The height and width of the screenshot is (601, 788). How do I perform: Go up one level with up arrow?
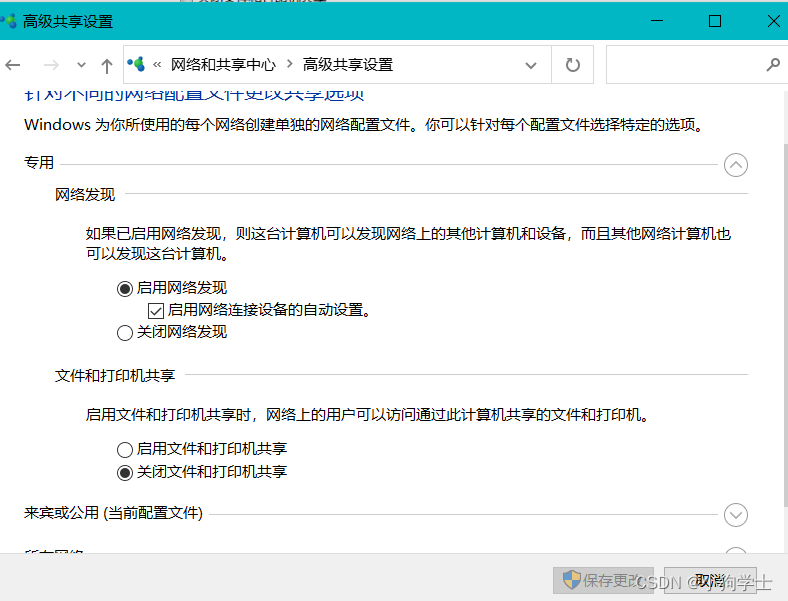tap(107, 65)
